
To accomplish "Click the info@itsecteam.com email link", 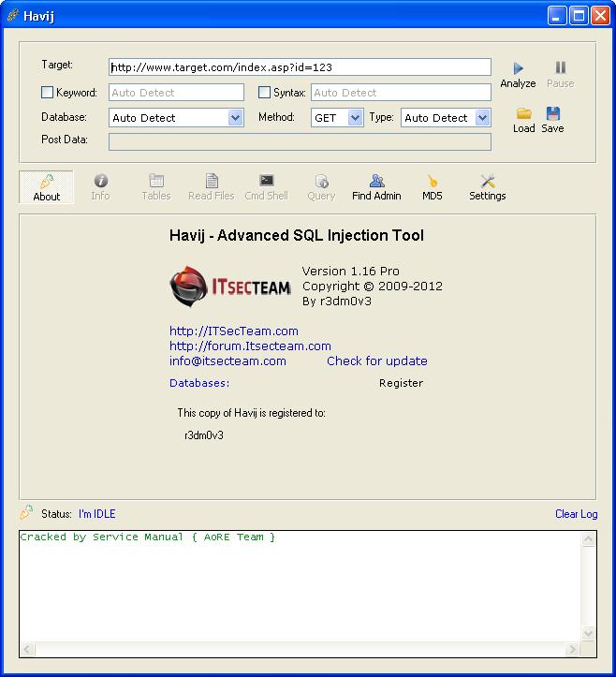I will [227, 361].
